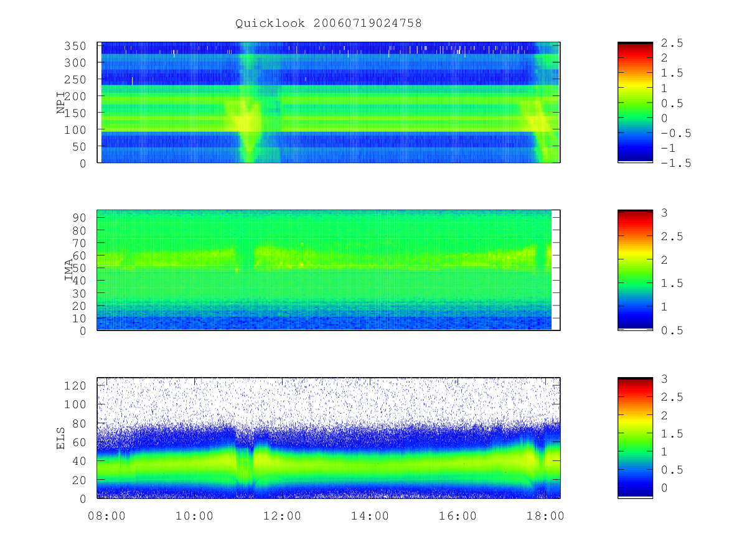Select the NPI spectrogram panel
Image resolution: width=747 pixels, height=560 pixels.
329,102
